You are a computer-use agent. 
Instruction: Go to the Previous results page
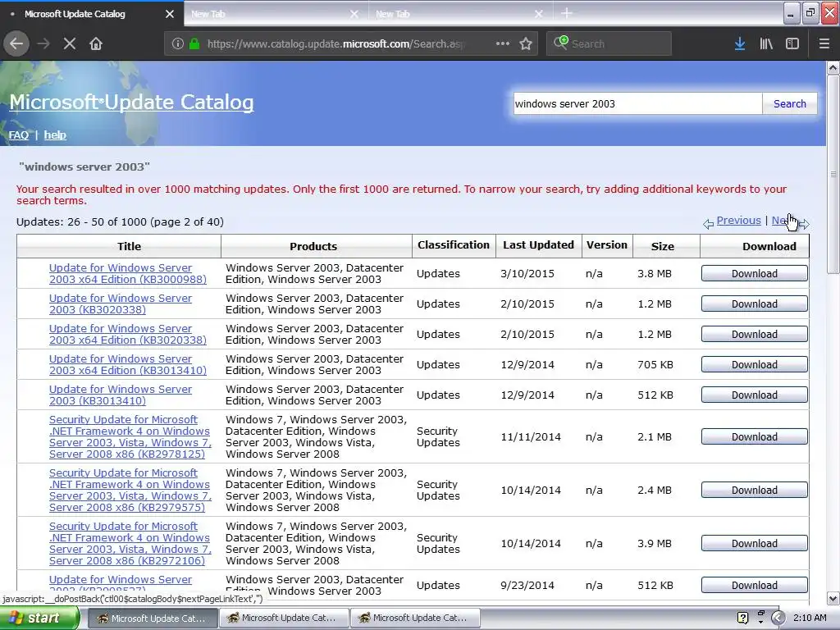(x=739, y=221)
